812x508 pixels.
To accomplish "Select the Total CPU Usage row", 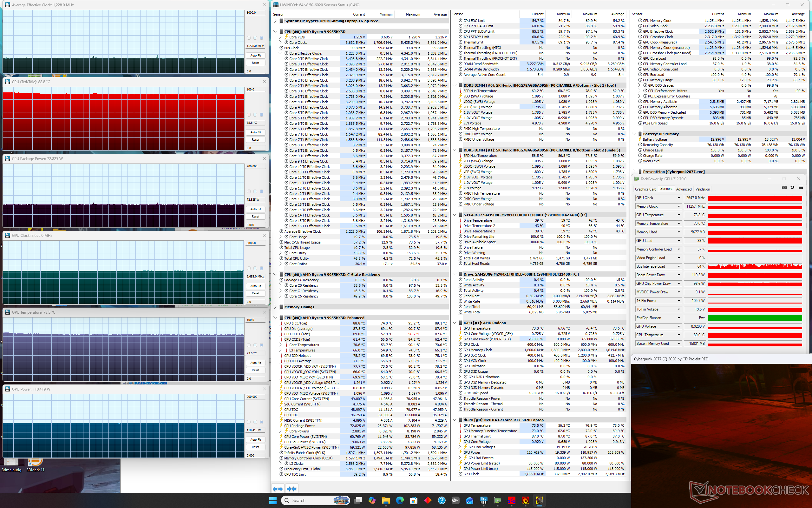I will click(361, 248).
